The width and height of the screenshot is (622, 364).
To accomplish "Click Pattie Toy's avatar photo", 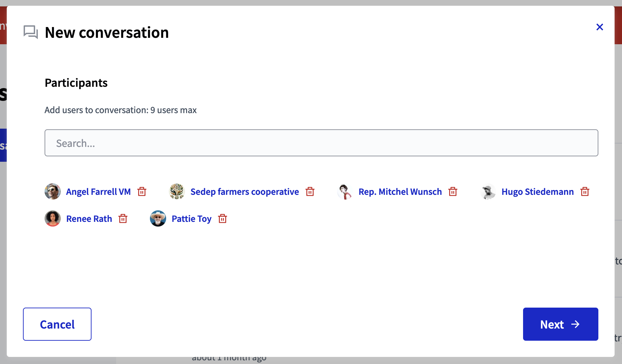I will [x=158, y=218].
